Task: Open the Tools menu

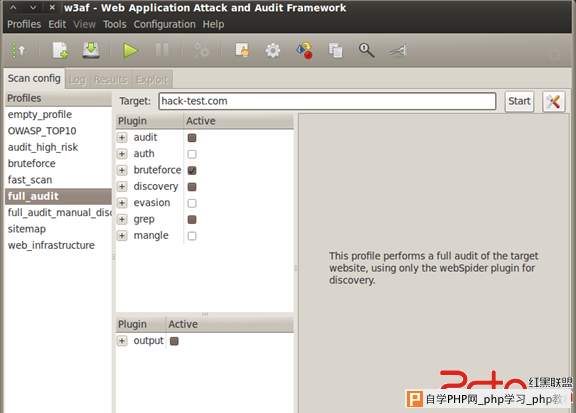Action: point(115,24)
